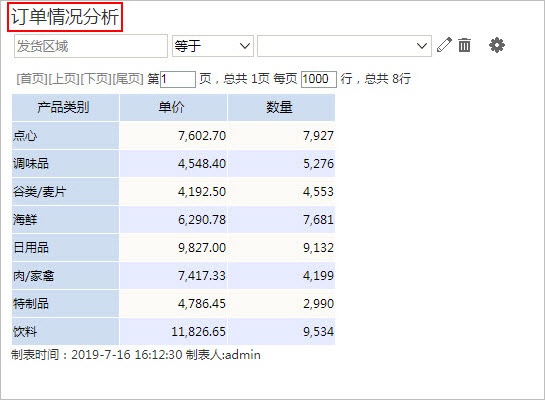Viewport: 545px width, 400px height.
Task: Delete filter using trash can icon
Action: coord(464,45)
